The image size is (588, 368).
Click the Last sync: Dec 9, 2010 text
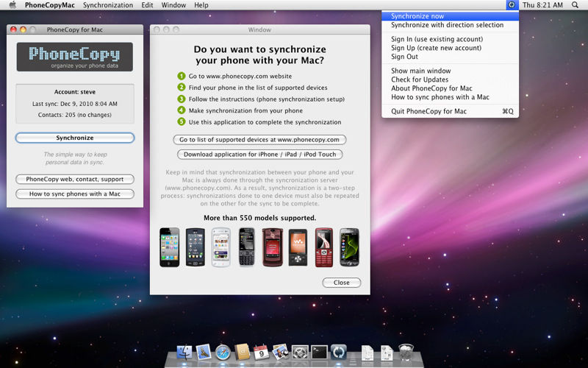point(75,104)
